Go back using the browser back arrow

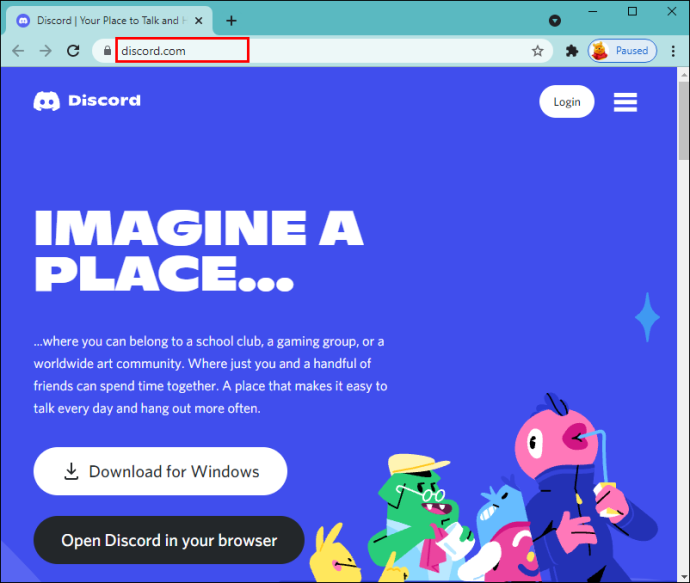click(18, 51)
